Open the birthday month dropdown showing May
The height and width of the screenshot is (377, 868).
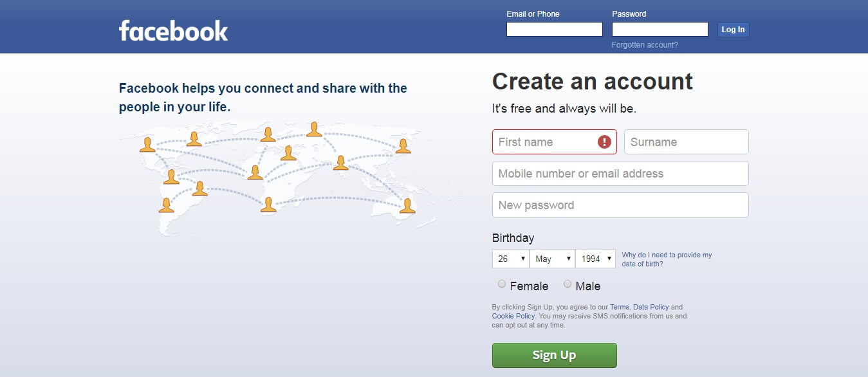[552, 259]
